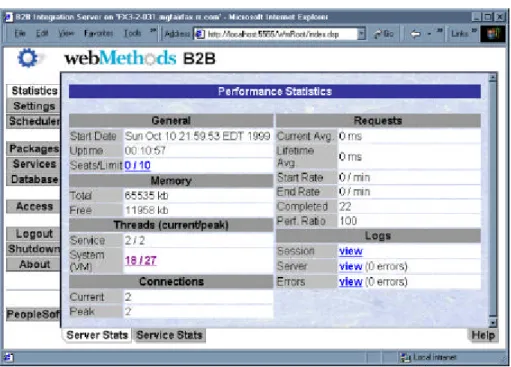Select Statistics in the sidebar
This screenshot has width=511, height=367.
tap(34, 91)
